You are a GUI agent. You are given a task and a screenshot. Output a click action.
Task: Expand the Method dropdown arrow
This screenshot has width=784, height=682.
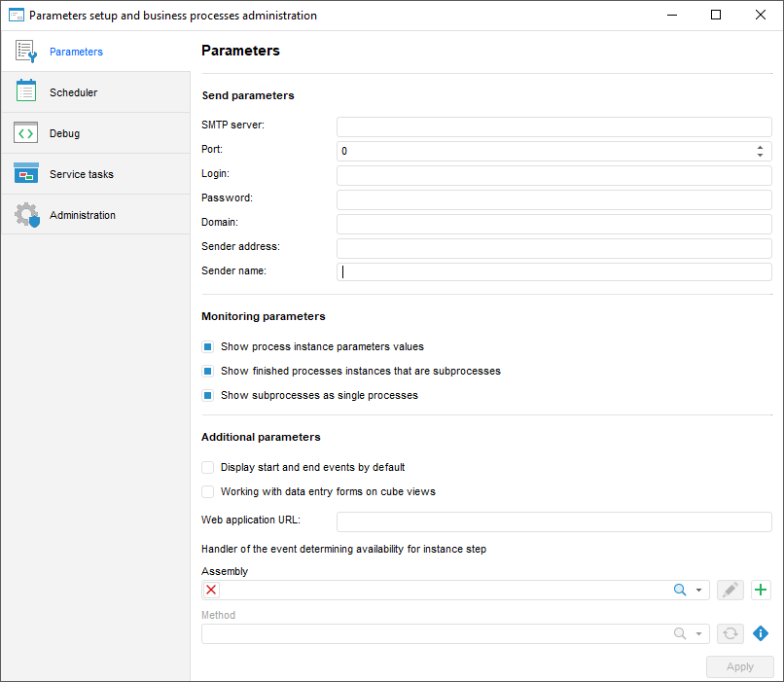[x=699, y=634]
